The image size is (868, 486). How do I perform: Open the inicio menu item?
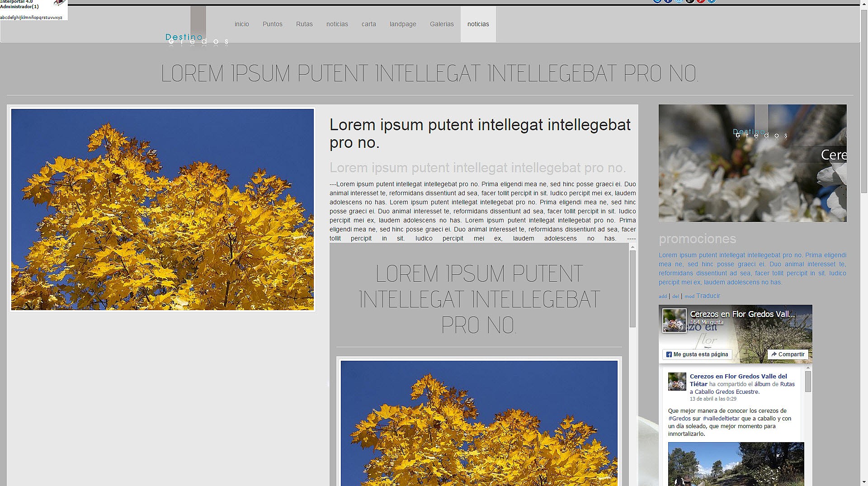click(x=241, y=24)
